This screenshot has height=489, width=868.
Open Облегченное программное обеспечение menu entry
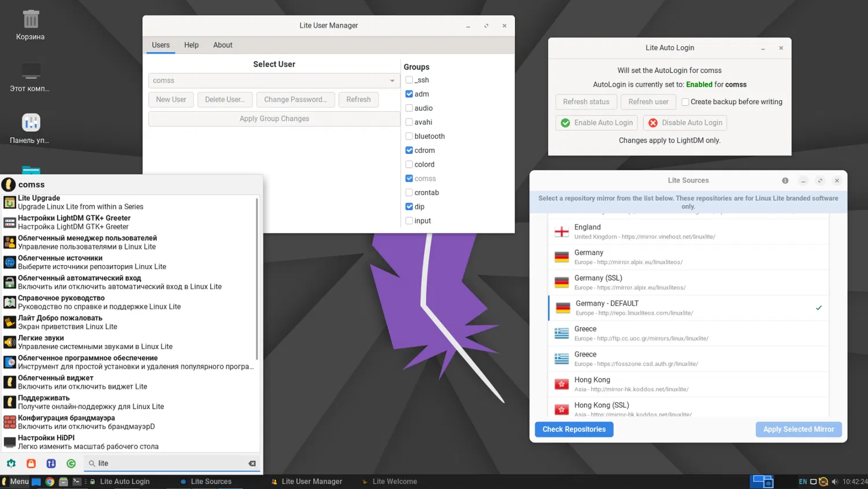click(x=130, y=362)
